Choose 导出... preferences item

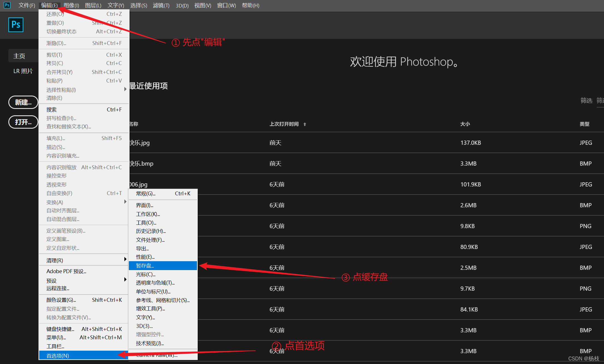[x=163, y=248]
